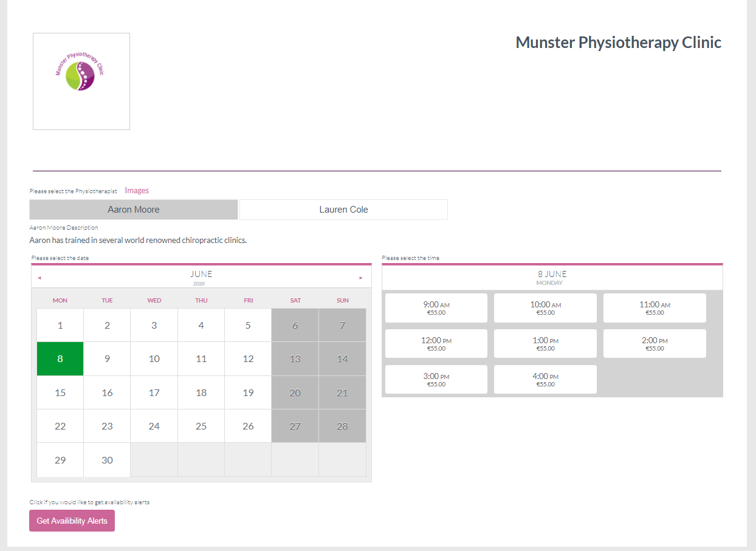756x551 pixels.
Task: Click the Munster Physiotherapy Clinic heading
Action: 619,43
